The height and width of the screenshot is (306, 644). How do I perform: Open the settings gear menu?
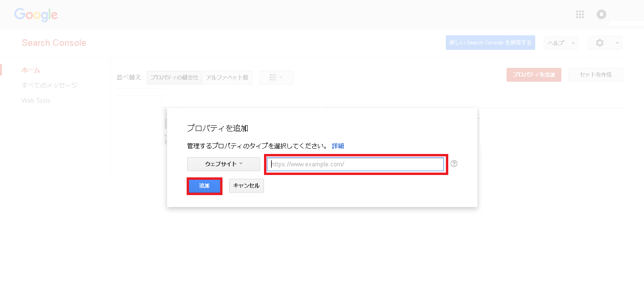pyautogui.click(x=604, y=43)
